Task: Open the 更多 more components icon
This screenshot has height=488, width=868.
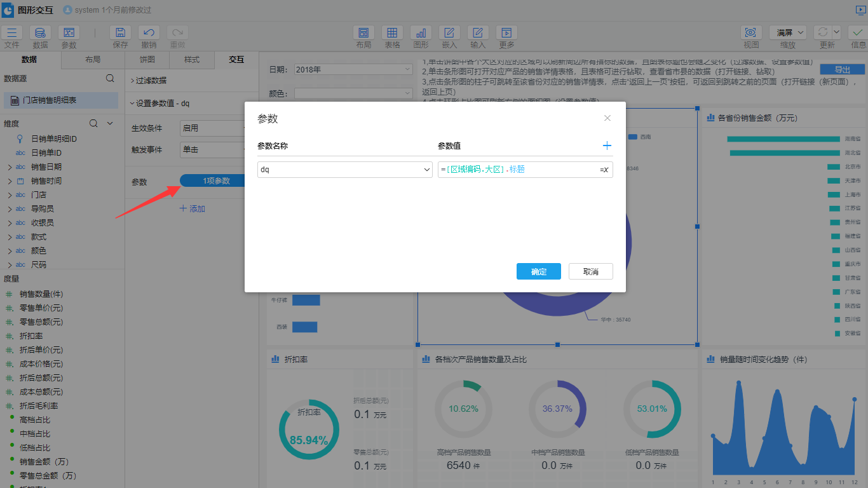Action: 506,33
